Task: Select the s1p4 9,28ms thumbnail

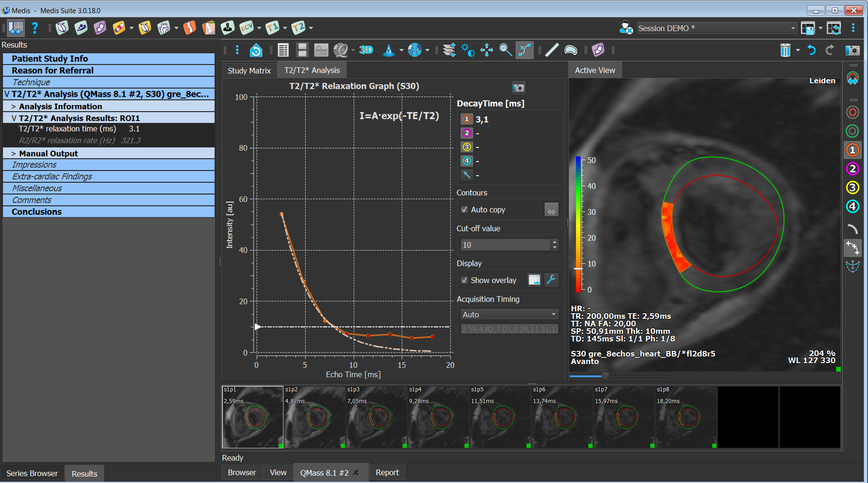Action: 438,417
